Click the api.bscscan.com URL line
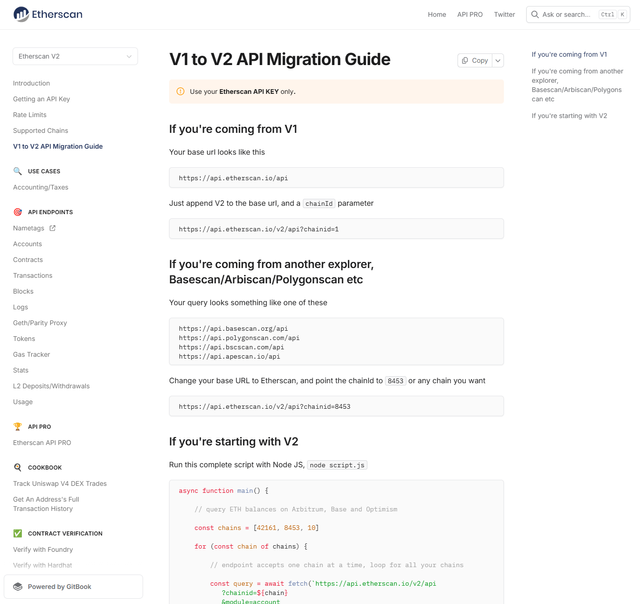The image size is (640, 604). tap(231, 347)
